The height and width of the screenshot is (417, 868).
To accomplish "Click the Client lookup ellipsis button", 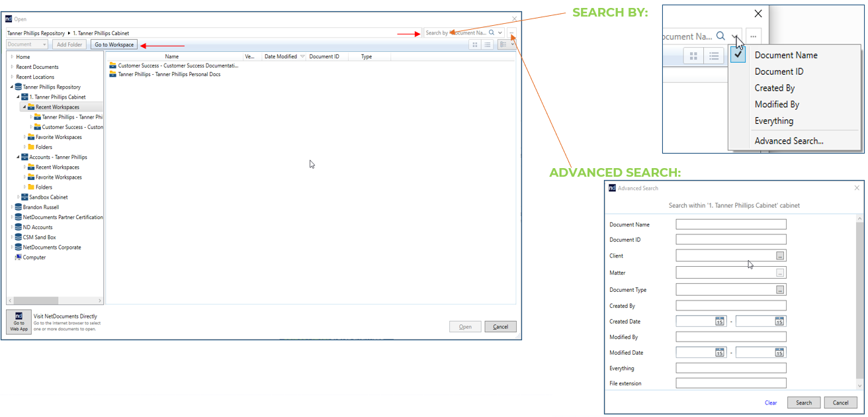I will (x=780, y=256).
